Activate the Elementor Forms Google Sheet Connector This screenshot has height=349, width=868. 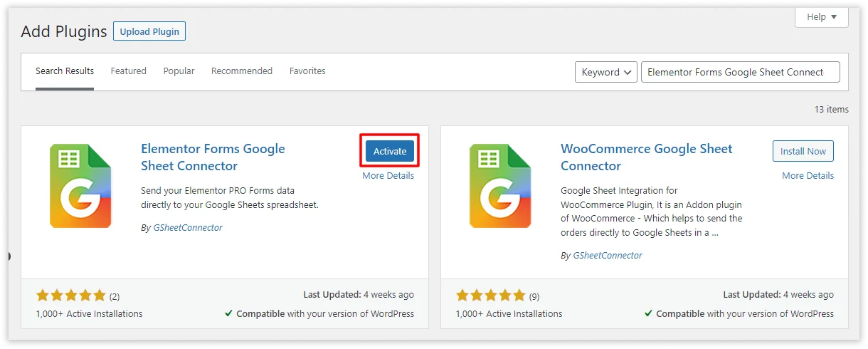click(390, 151)
